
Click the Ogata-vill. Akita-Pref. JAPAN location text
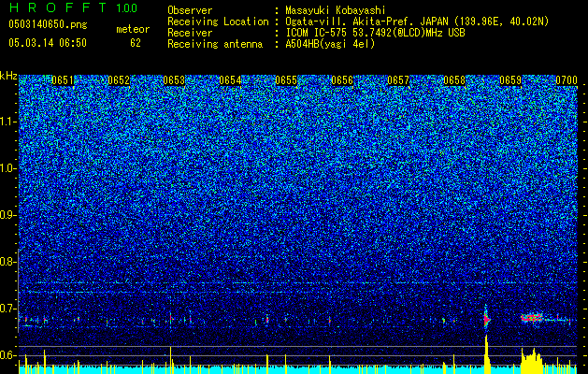[x=417, y=22]
